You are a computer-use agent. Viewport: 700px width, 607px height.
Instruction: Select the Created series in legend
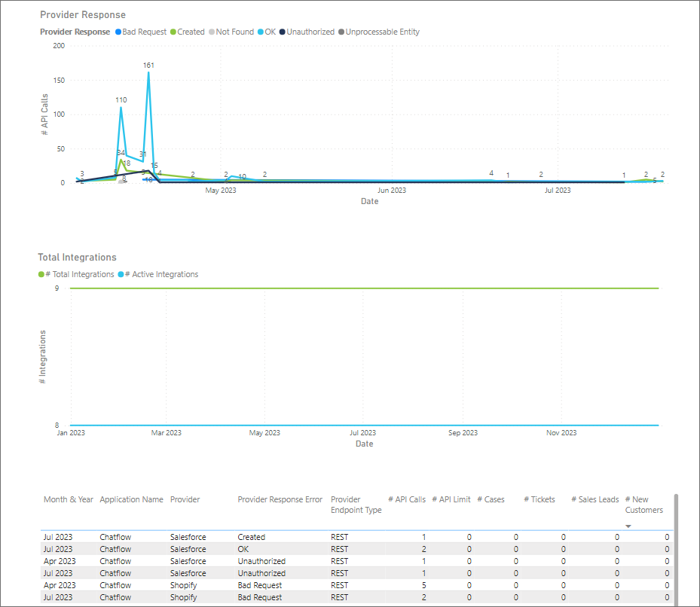tap(190, 32)
